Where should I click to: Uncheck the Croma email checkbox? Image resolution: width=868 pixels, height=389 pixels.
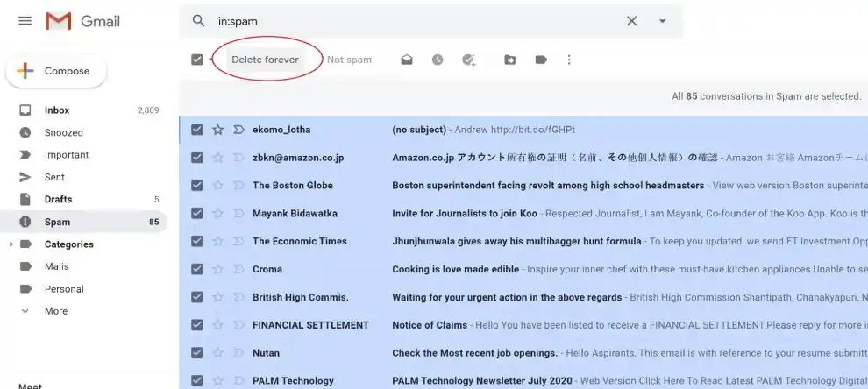(x=197, y=269)
